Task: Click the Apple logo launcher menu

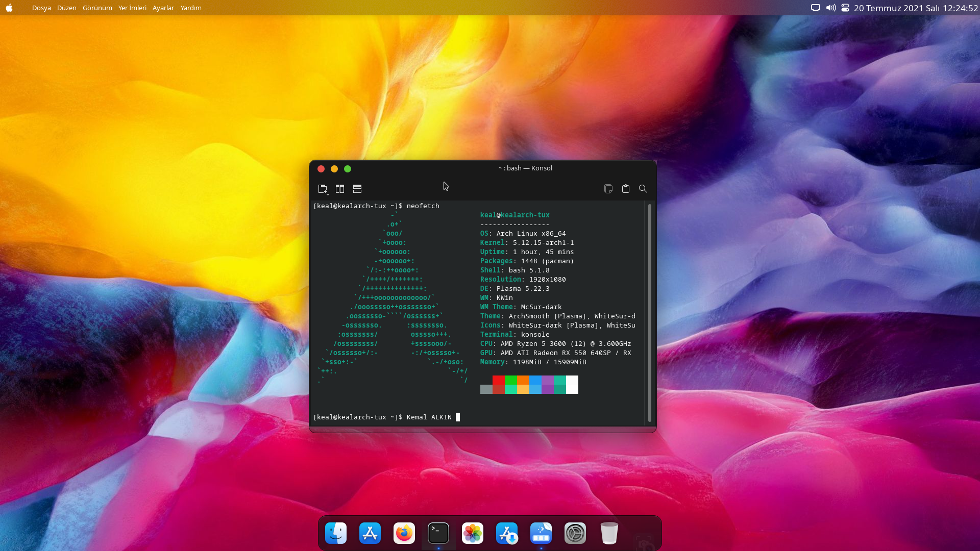Action: (x=9, y=8)
